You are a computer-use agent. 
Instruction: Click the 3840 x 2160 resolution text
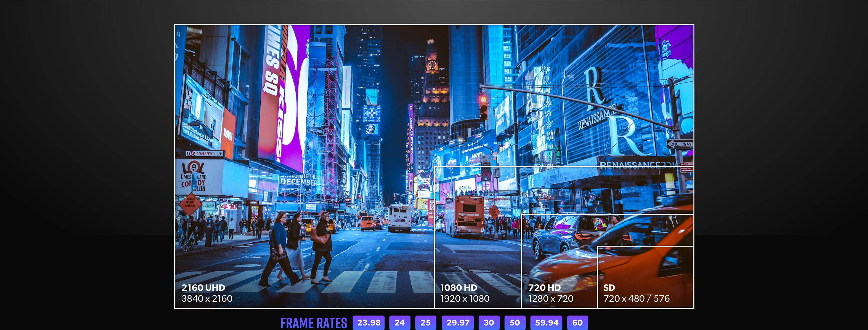pyautogui.click(x=207, y=299)
